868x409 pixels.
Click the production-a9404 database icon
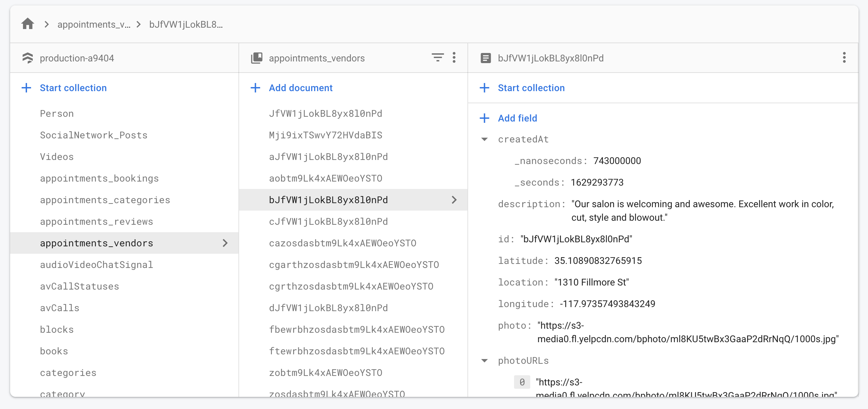tap(28, 58)
